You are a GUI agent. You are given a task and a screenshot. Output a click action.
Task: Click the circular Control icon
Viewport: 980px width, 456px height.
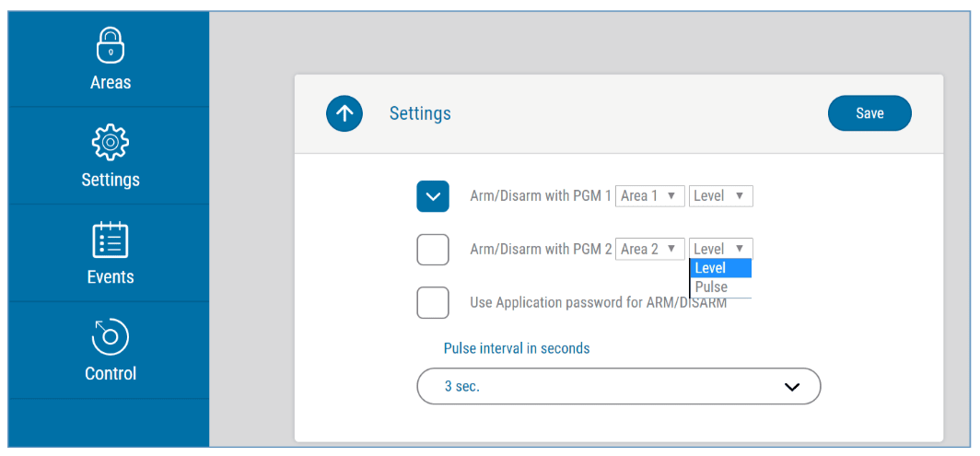pos(111,336)
